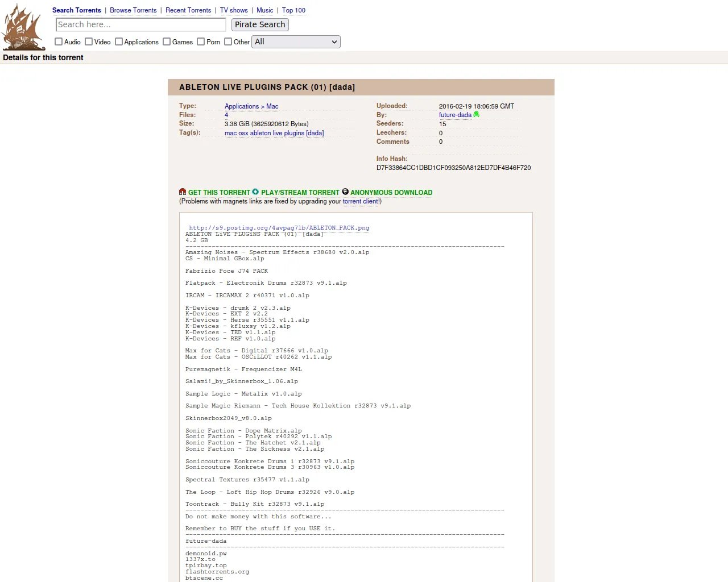Open the Music section
The width and height of the screenshot is (728, 582).
[x=265, y=10]
